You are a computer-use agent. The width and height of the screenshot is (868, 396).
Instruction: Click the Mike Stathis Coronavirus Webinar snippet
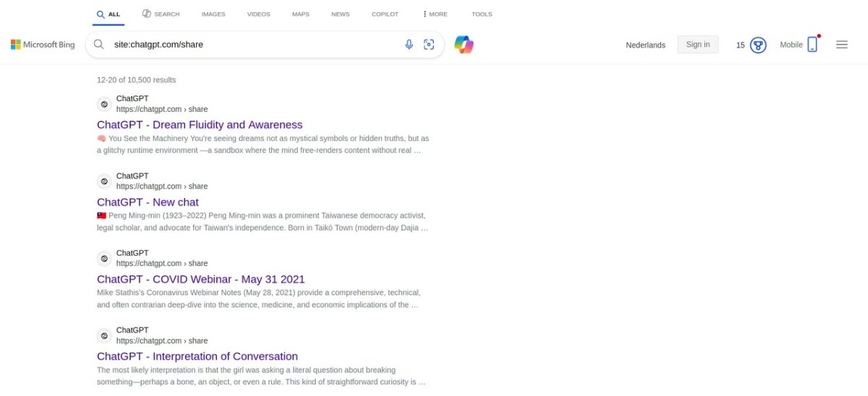(x=259, y=299)
